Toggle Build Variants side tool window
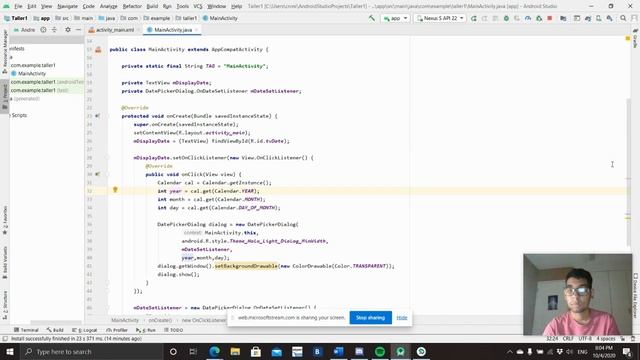640x360 pixels. coord(5,262)
